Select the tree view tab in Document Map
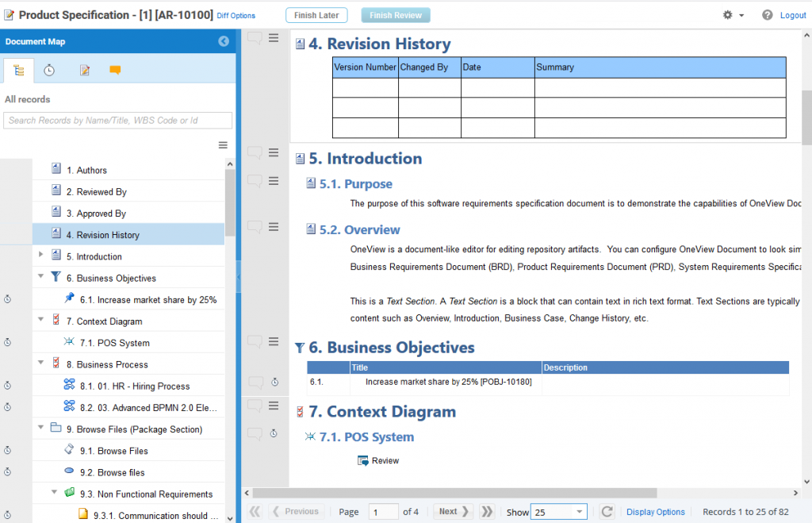812x523 pixels. point(19,71)
